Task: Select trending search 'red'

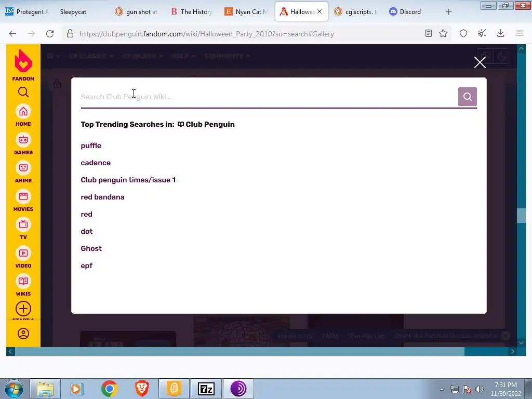Action: (87, 214)
